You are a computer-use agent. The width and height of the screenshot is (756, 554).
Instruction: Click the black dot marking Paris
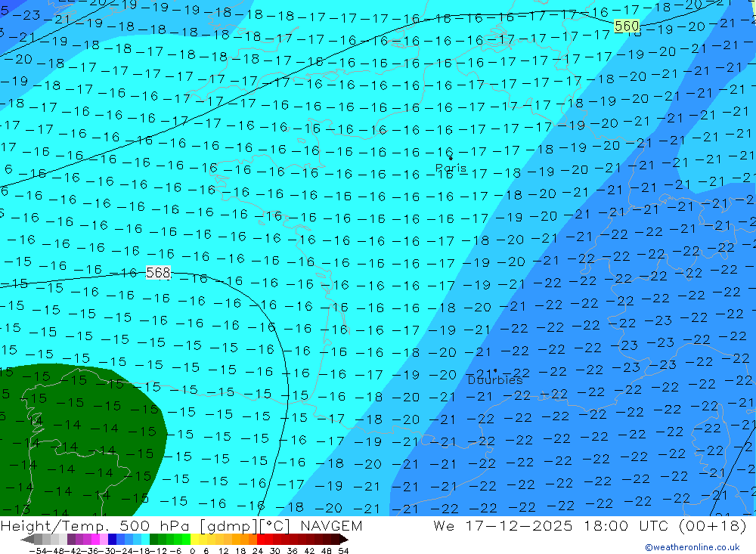(451, 158)
